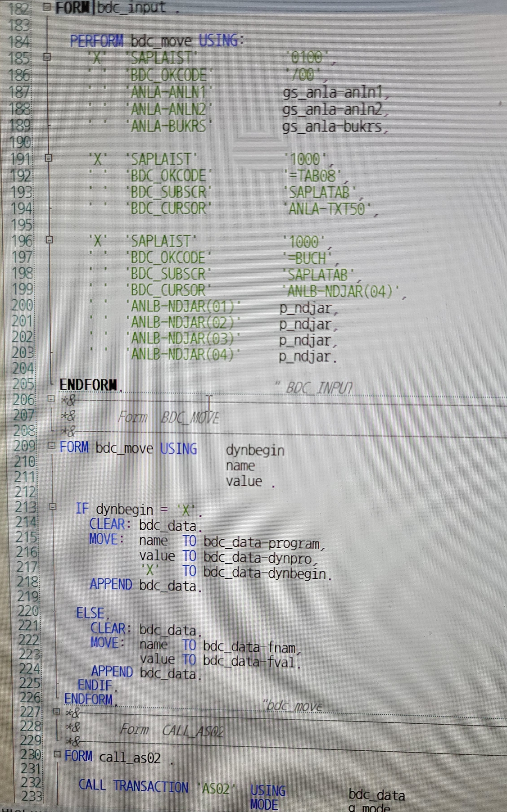
Task: Click bdc_data-fnam on line 222
Action: (x=249, y=647)
